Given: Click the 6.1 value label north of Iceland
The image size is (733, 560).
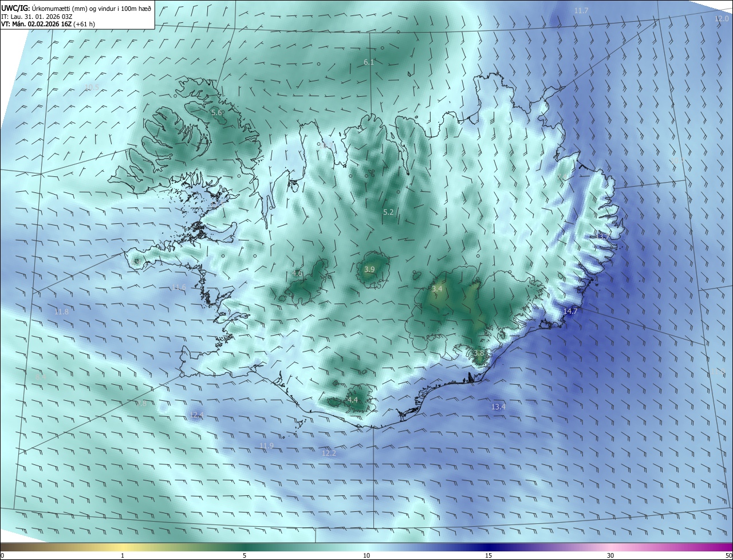Looking at the screenshot, I should click(369, 62).
